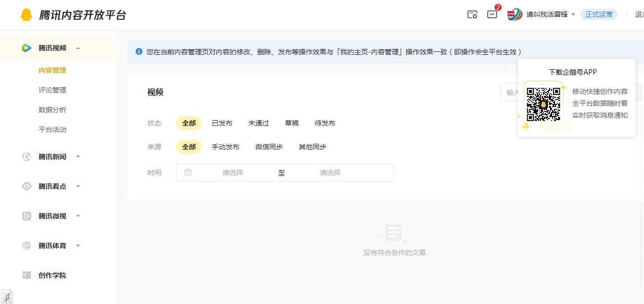The image size is (644, 304).
Task: Open 数据分析 in sidebar
Action: point(52,110)
